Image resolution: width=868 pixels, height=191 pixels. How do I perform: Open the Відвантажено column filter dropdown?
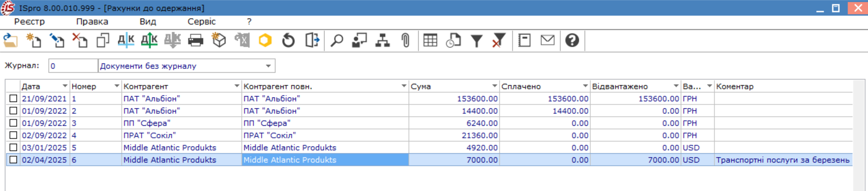[676, 86]
